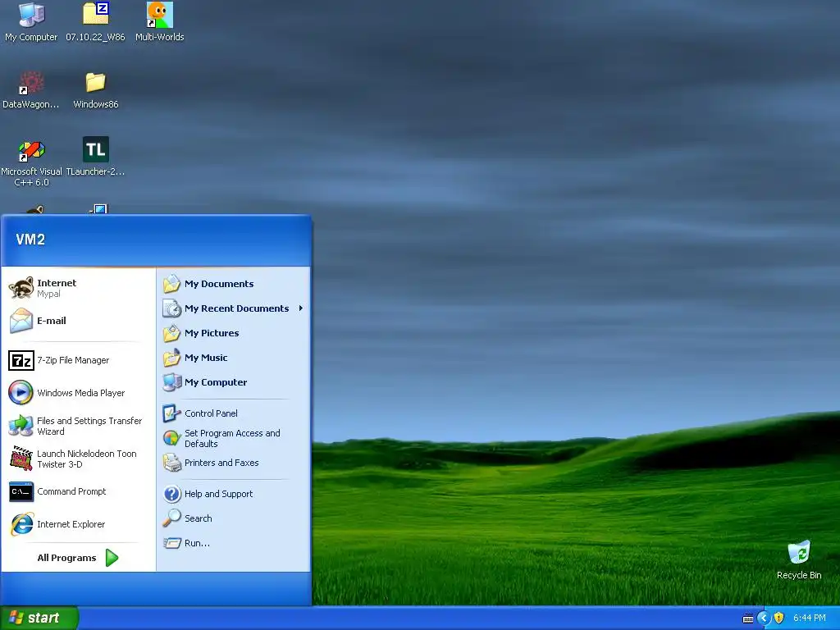840x630 pixels.
Task: Launch Mypal Internet browser from Start menu
Action: (x=79, y=288)
